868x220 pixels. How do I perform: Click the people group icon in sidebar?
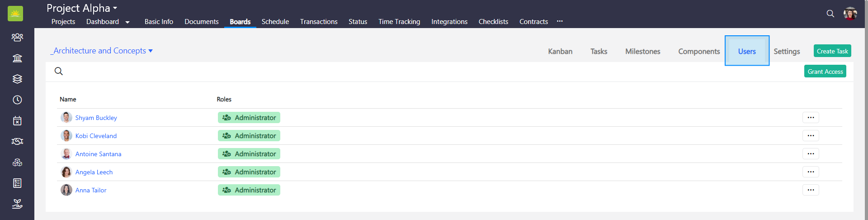(x=17, y=37)
